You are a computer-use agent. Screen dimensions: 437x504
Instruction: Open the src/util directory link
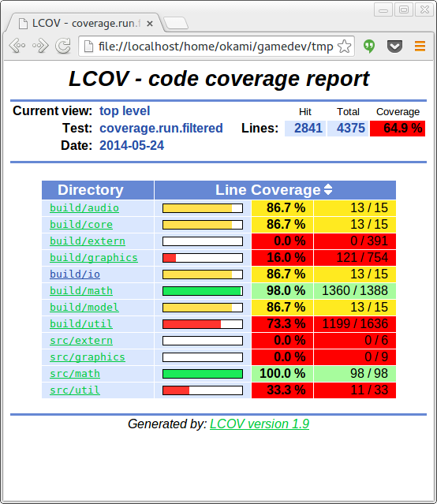click(x=75, y=390)
